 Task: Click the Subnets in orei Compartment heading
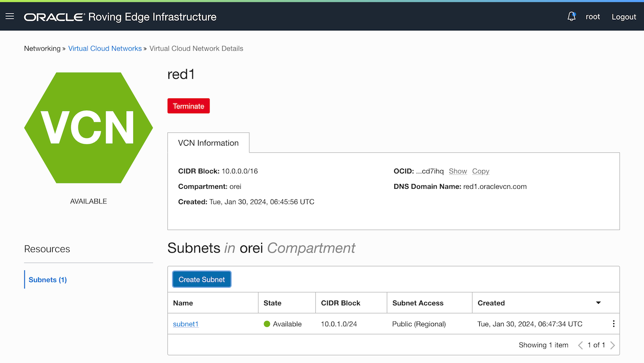pos(261,248)
